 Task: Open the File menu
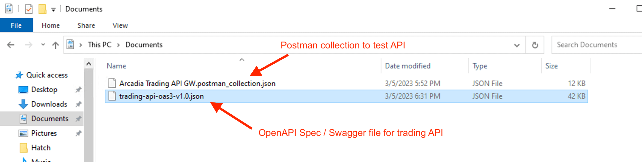click(16, 25)
